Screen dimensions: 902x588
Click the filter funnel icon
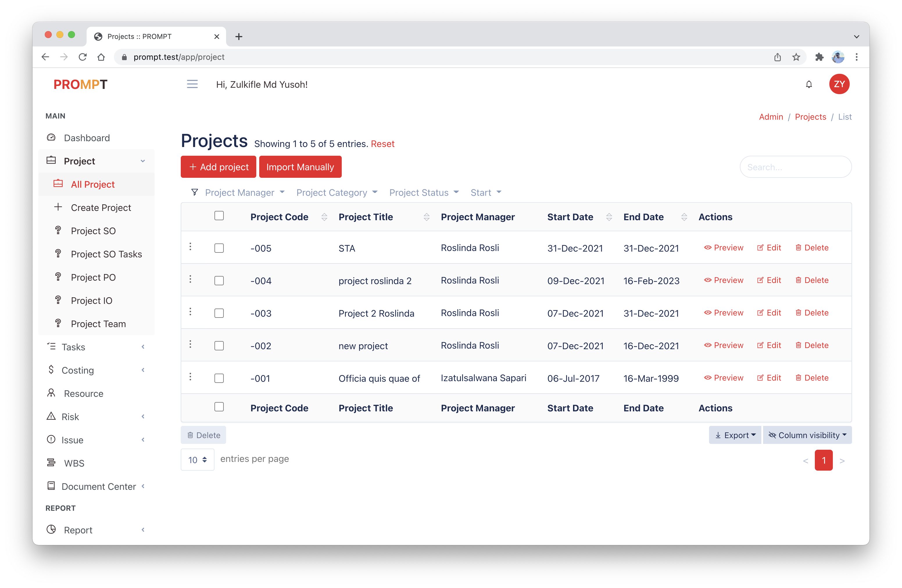tap(194, 192)
